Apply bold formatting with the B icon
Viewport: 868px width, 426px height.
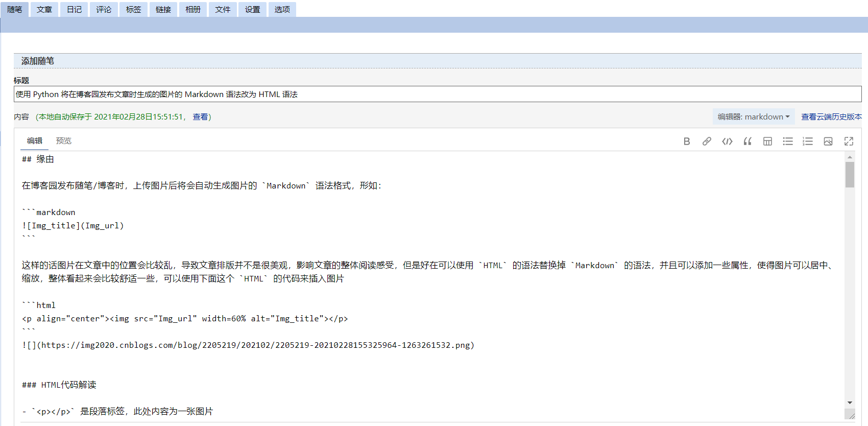687,141
